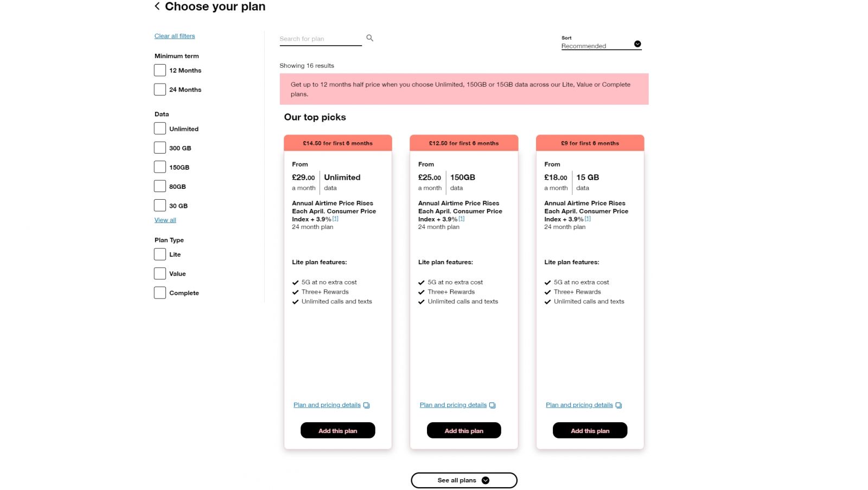Click Clear all filters
The image size is (868, 490).
[174, 36]
